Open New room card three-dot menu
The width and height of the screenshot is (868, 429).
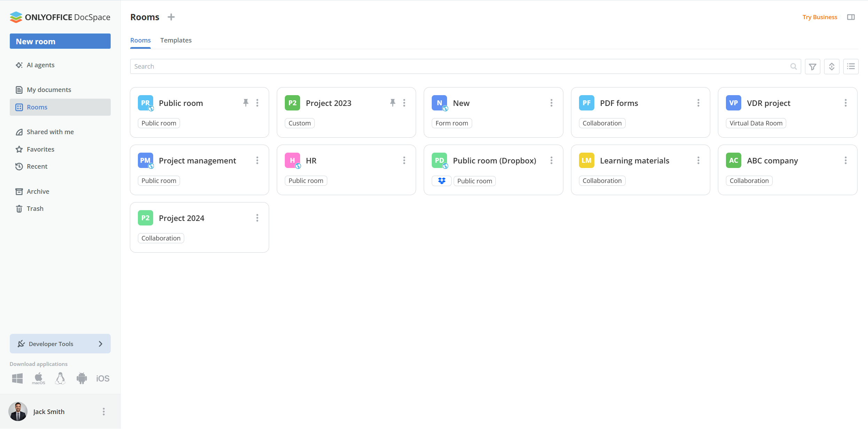click(x=552, y=103)
